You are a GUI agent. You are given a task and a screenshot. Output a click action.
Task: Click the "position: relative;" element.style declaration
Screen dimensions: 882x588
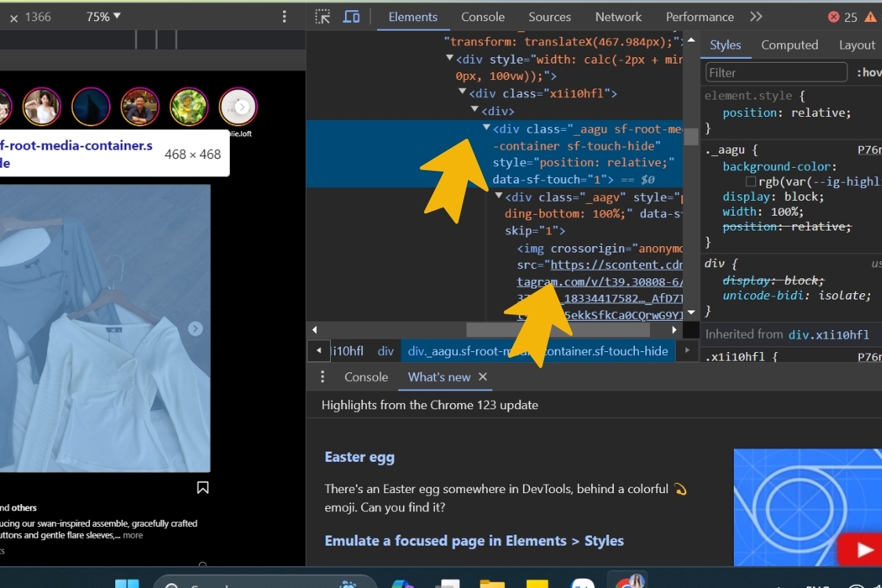pyautogui.click(x=787, y=113)
